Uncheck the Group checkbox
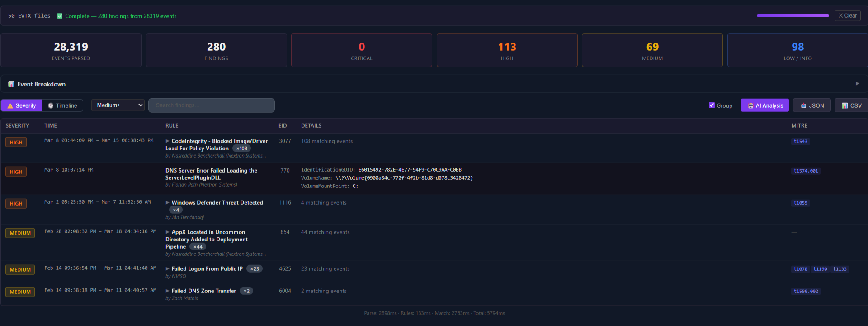868x326 pixels. (x=712, y=105)
